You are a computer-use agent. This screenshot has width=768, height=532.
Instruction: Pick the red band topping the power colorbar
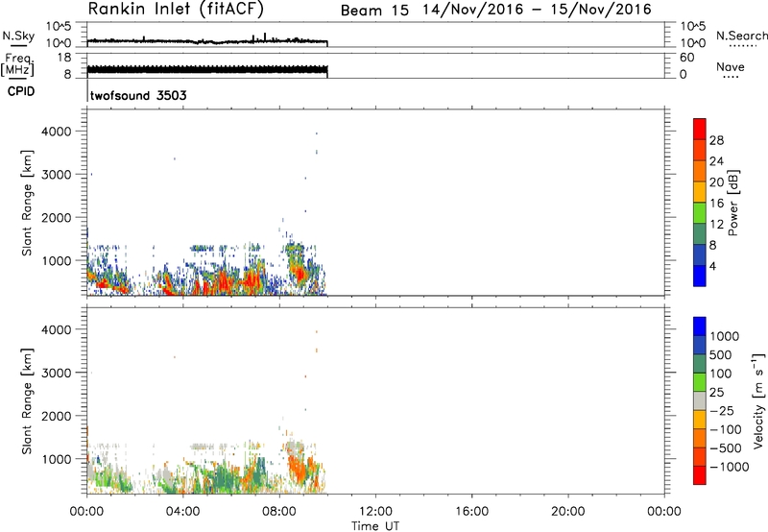[x=700, y=129]
